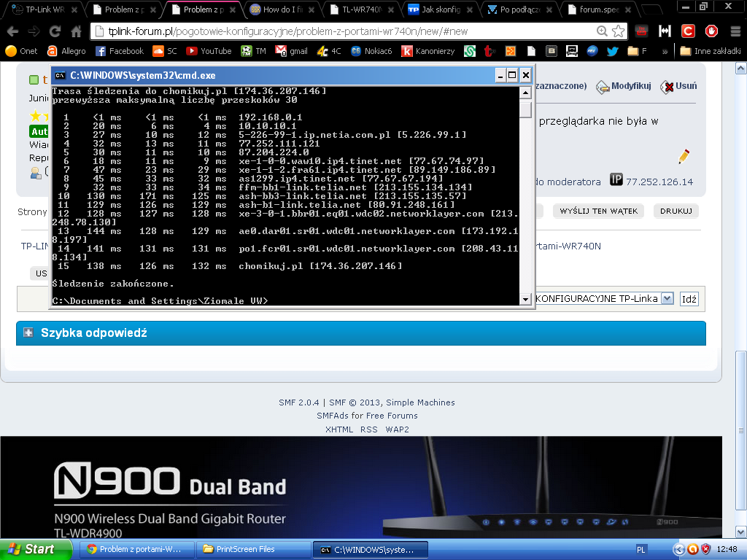Open the forum jump dropdown list
747x560 pixels.
[x=666, y=298]
